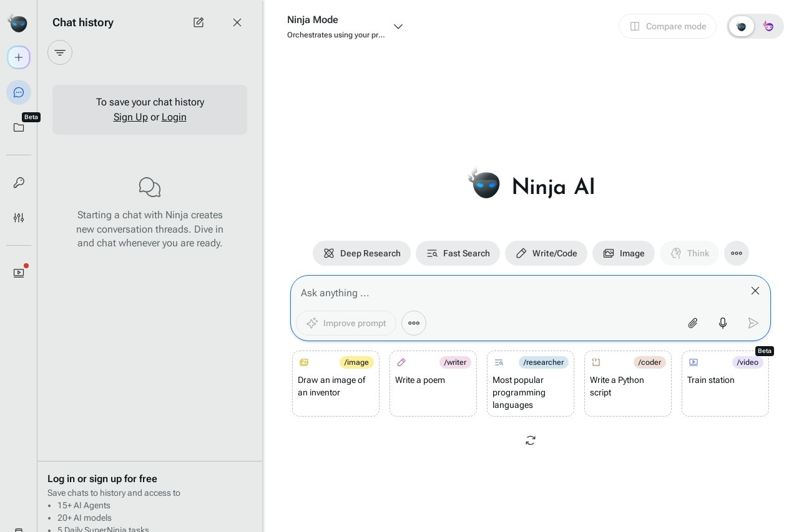Click the '20+ AI models' list item

tap(84, 518)
